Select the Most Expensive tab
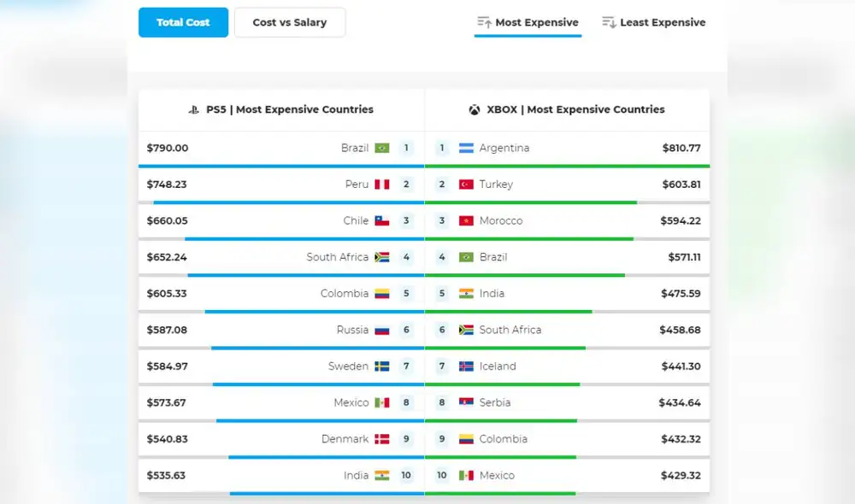Screen dimensions: 855x504 [535, 21]
